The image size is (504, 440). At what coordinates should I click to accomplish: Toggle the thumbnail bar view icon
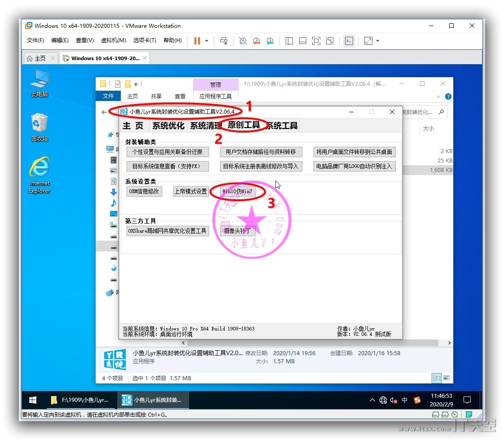302,41
